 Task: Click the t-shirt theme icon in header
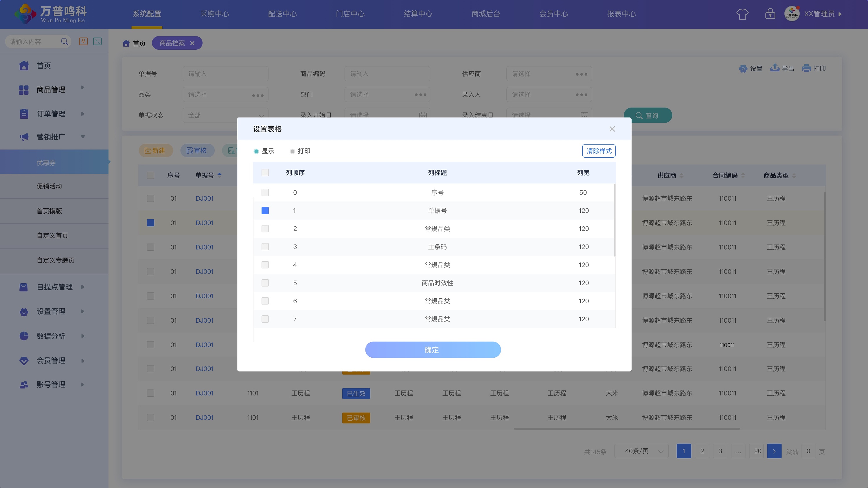(x=742, y=14)
